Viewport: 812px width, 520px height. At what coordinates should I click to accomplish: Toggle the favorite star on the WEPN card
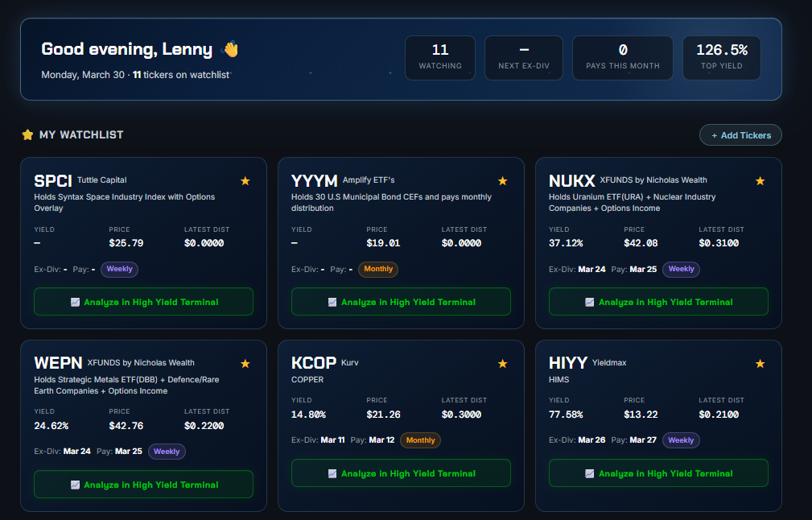point(245,363)
